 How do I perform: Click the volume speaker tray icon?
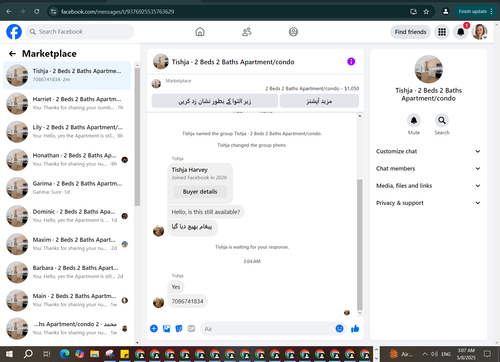coord(434,354)
